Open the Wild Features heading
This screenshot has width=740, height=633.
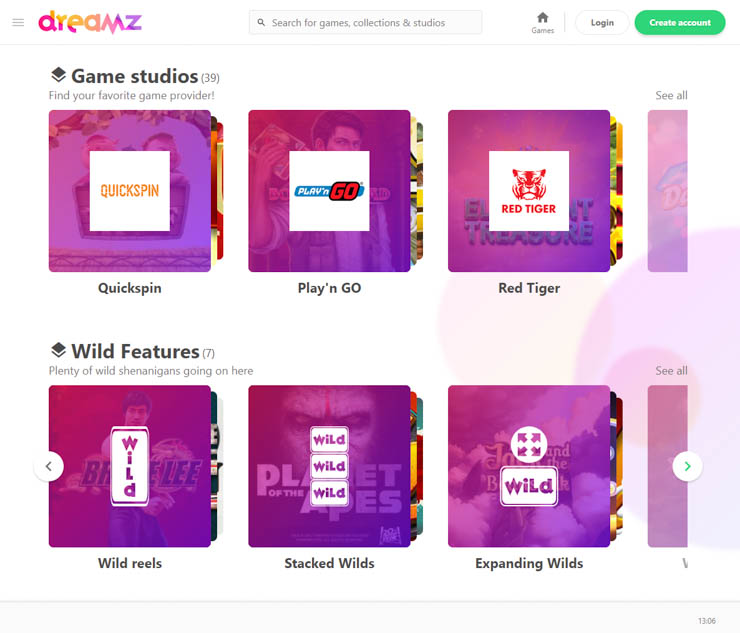pos(135,352)
